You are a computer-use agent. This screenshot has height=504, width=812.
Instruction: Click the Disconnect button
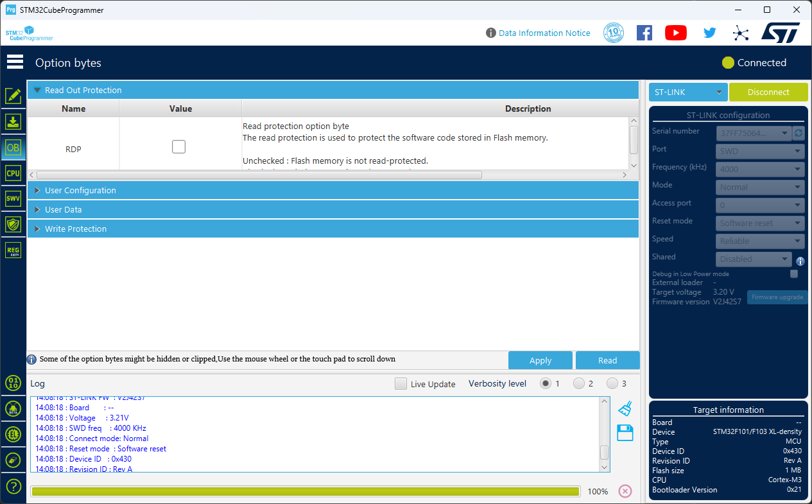coord(768,92)
